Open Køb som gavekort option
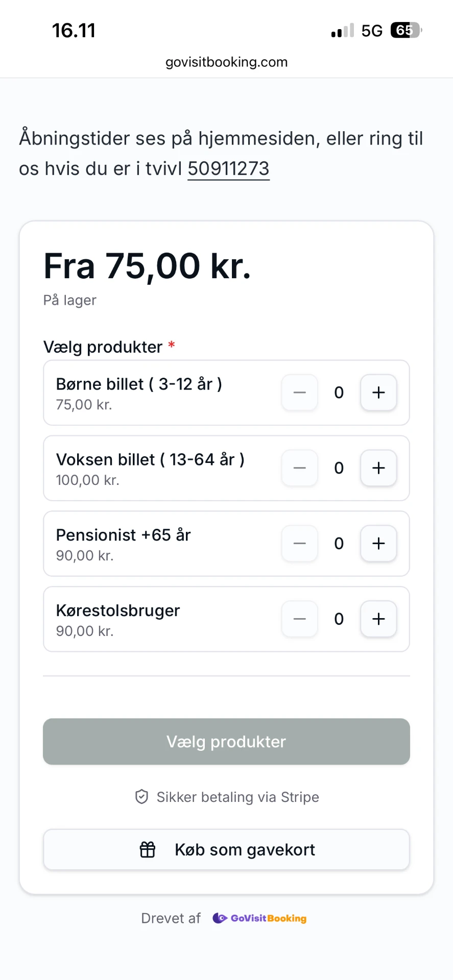This screenshot has width=453, height=980. [226, 850]
